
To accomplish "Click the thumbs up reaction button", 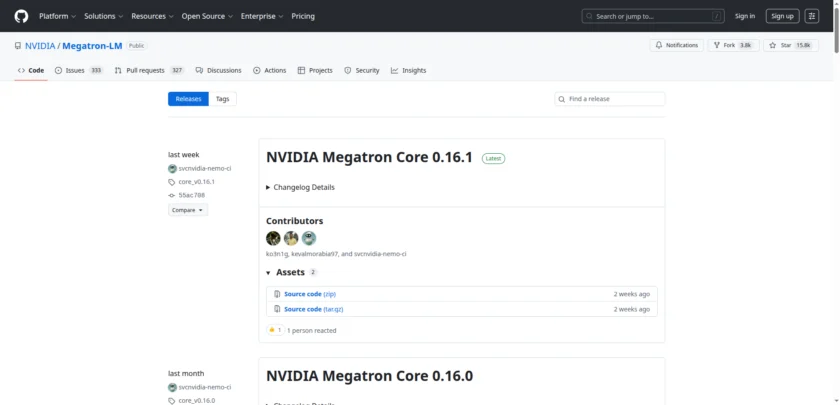I will pyautogui.click(x=275, y=330).
